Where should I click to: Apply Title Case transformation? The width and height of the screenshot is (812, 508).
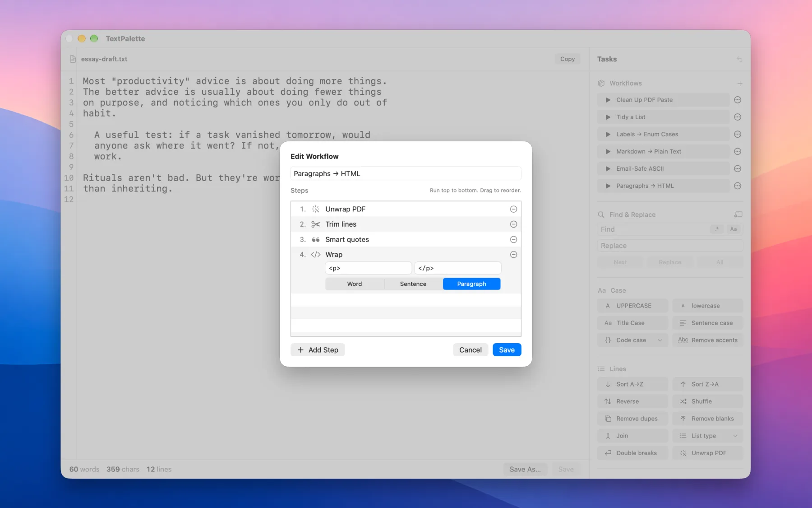click(x=633, y=323)
